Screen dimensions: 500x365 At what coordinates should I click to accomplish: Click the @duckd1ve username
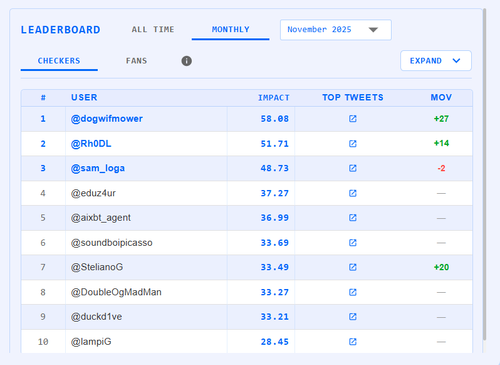pos(96,317)
